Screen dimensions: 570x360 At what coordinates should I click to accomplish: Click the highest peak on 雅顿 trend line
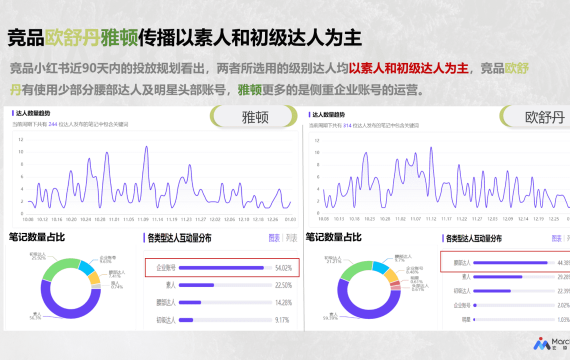pos(146,147)
